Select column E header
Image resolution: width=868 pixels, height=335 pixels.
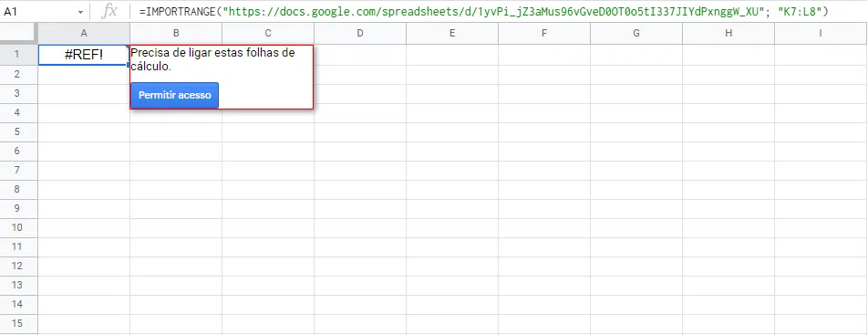point(452,33)
